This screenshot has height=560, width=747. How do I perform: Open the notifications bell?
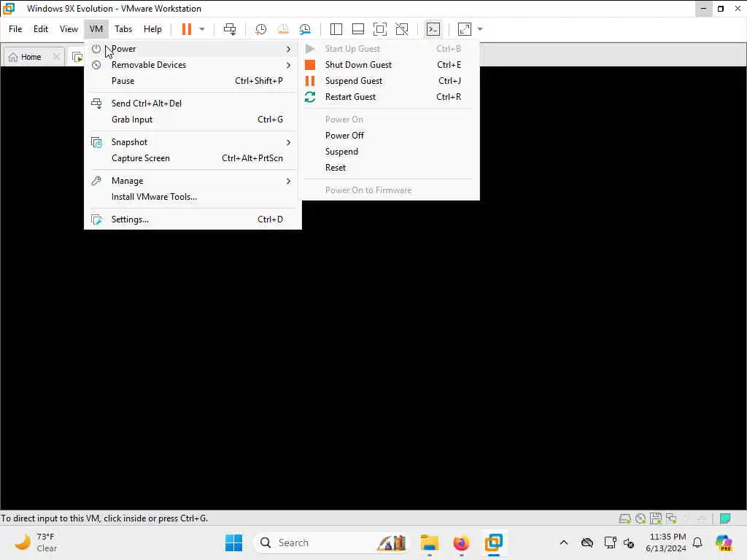pos(697,542)
